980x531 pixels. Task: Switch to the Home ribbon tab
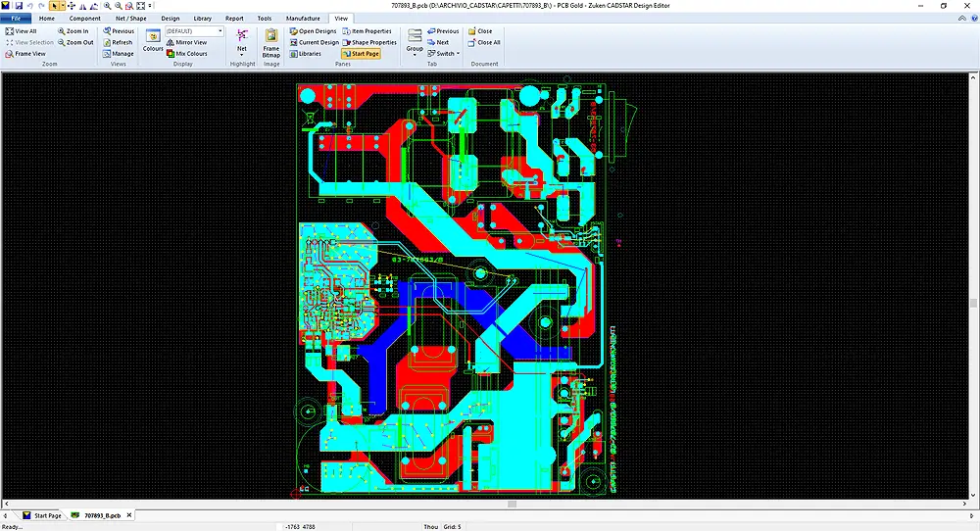pyautogui.click(x=47, y=18)
